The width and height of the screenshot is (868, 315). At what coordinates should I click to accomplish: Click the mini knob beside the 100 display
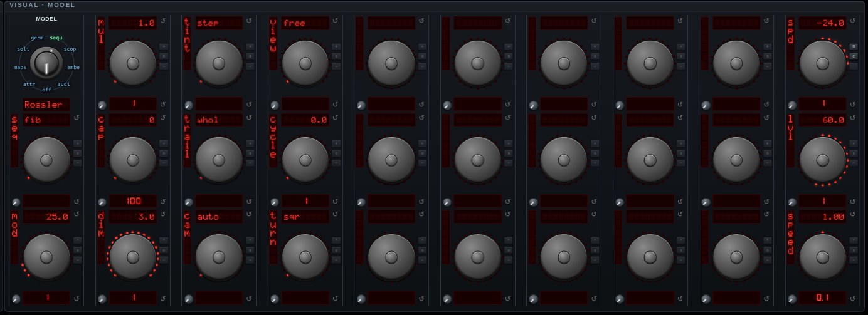102,202
